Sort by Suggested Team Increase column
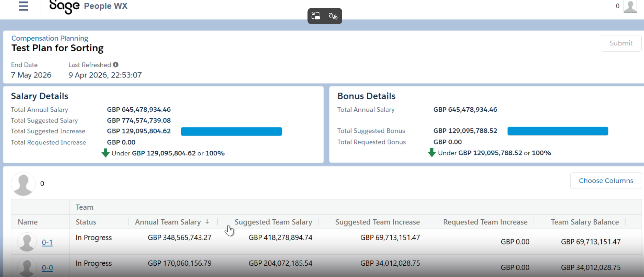The width and height of the screenshot is (644, 277). [377, 222]
